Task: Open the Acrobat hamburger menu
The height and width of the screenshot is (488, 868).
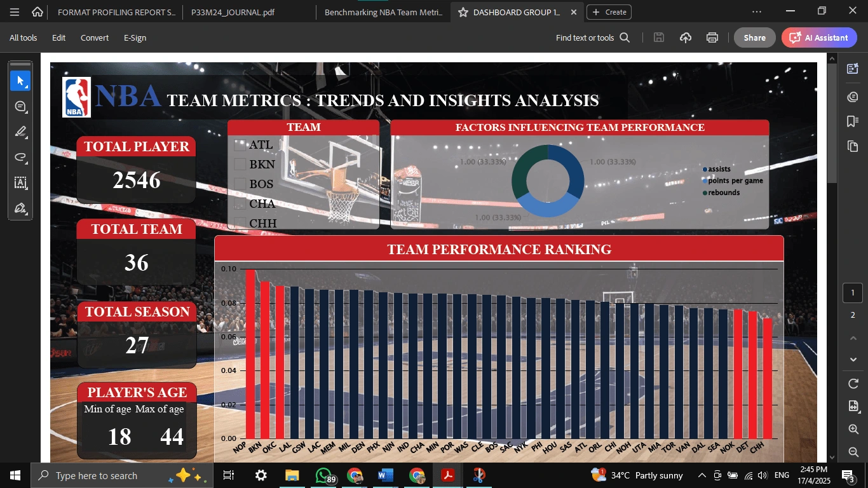Action: tap(15, 12)
